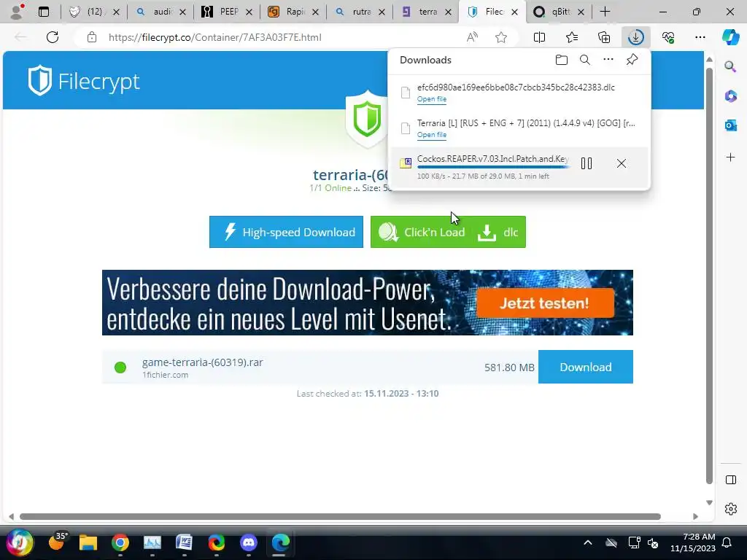Viewport: 747px width, 560px height.
Task: Click Jetzt testen! in the banner
Action: pyautogui.click(x=544, y=303)
